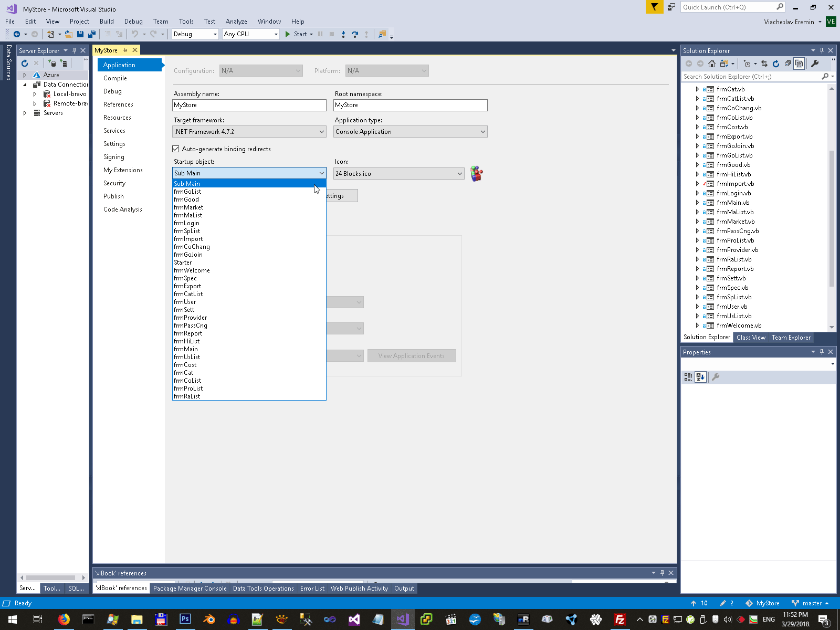The width and height of the screenshot is (840, 630).
Task: Click the Step Over debug icon
Action: [x=355, y=34]
